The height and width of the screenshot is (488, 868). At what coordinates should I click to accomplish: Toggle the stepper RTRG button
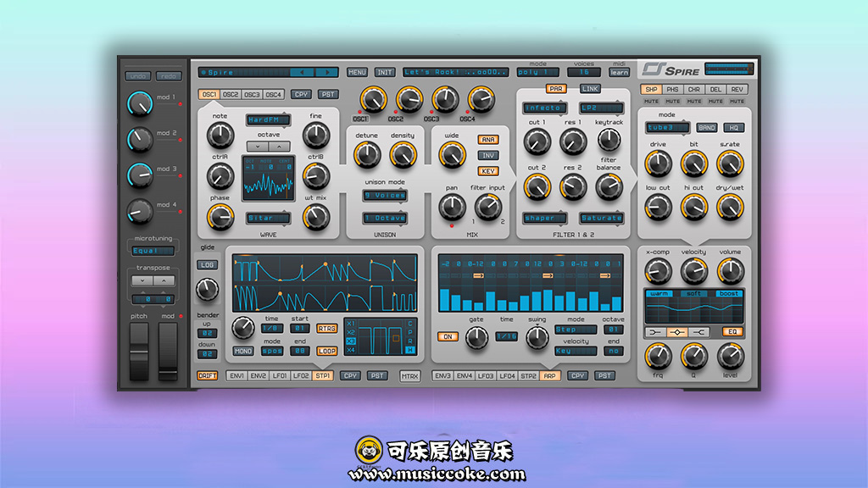click(326, 328)
